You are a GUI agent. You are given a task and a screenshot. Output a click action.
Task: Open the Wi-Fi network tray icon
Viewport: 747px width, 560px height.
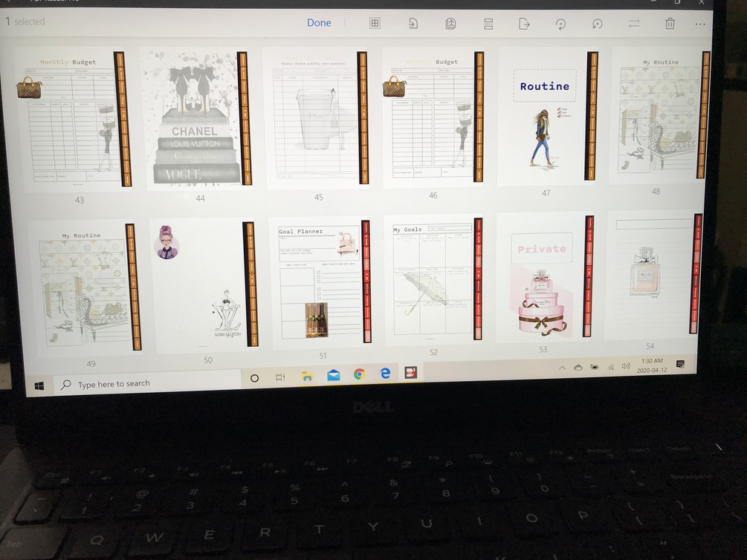[x=611, y=367]
